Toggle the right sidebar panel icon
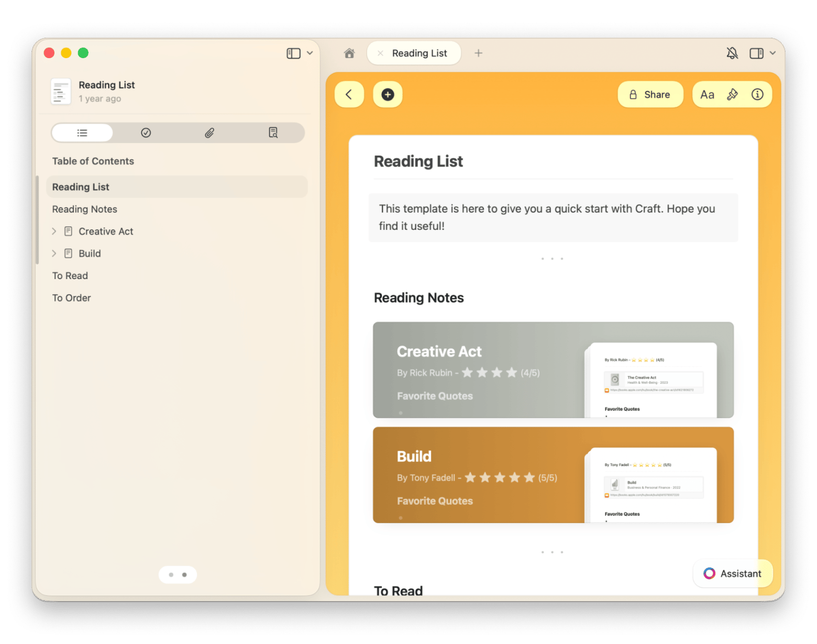817x644 pixels. click(x=756, y=53)
